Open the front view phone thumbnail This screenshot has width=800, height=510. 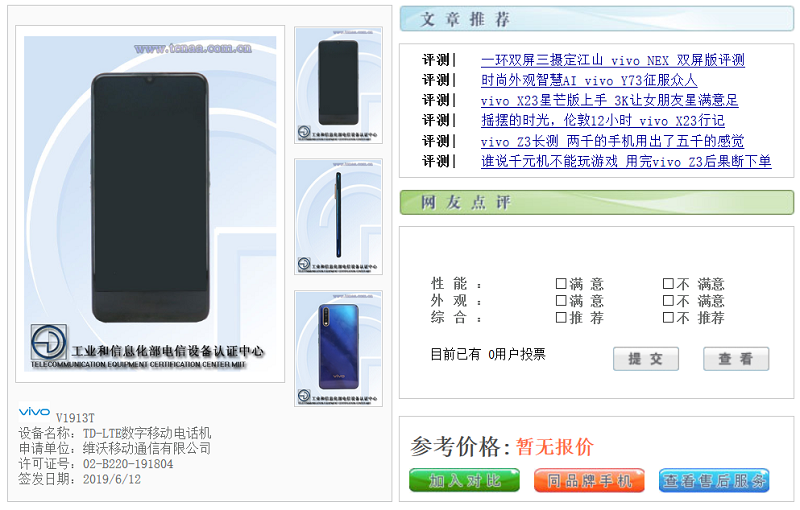tap(338, 85)
